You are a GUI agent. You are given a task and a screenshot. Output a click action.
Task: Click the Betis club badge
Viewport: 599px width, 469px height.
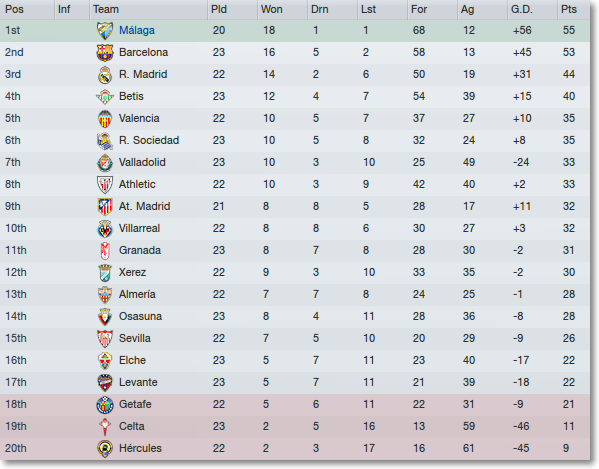105,97
